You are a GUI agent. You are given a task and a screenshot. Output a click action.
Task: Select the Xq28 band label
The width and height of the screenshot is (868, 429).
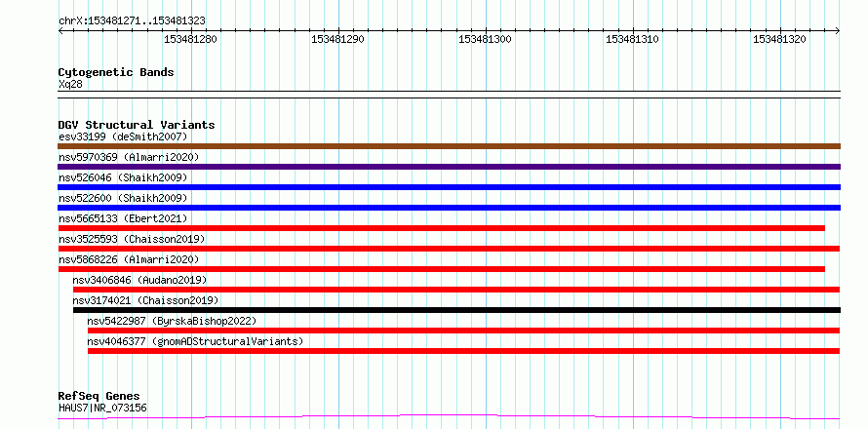coord(70,84)
